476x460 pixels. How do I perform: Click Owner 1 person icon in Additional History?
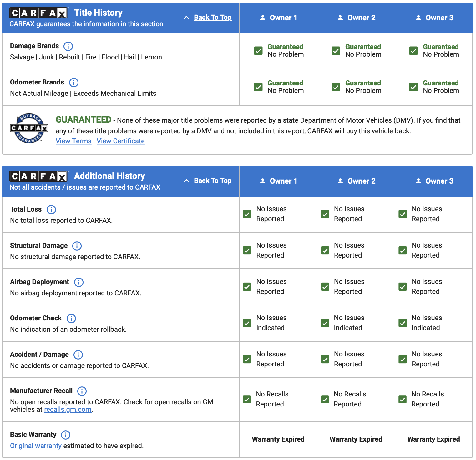(263, 181)
